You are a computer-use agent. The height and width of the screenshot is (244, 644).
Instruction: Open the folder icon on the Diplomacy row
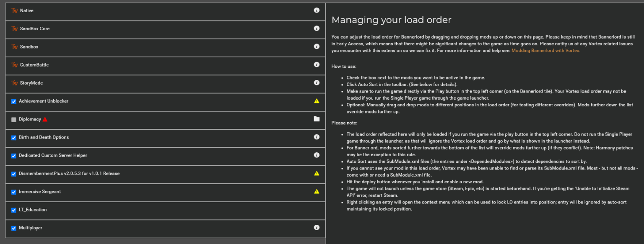click(x=317, y=119)
